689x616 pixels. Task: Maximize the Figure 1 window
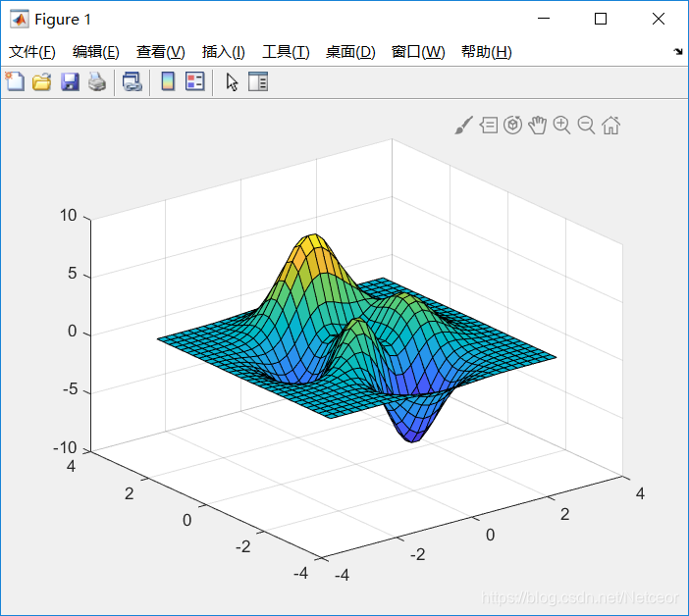coord(601,19)
